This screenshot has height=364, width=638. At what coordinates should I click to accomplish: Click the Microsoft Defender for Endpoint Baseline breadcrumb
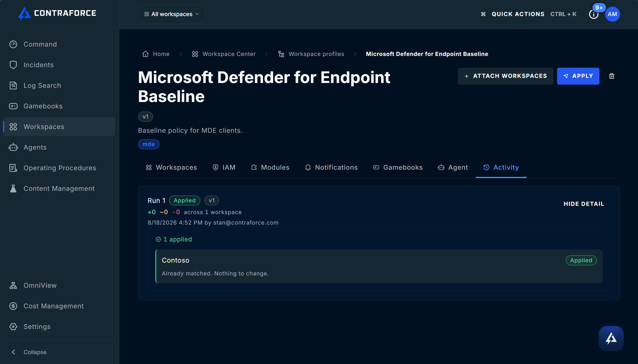point(427,54)
